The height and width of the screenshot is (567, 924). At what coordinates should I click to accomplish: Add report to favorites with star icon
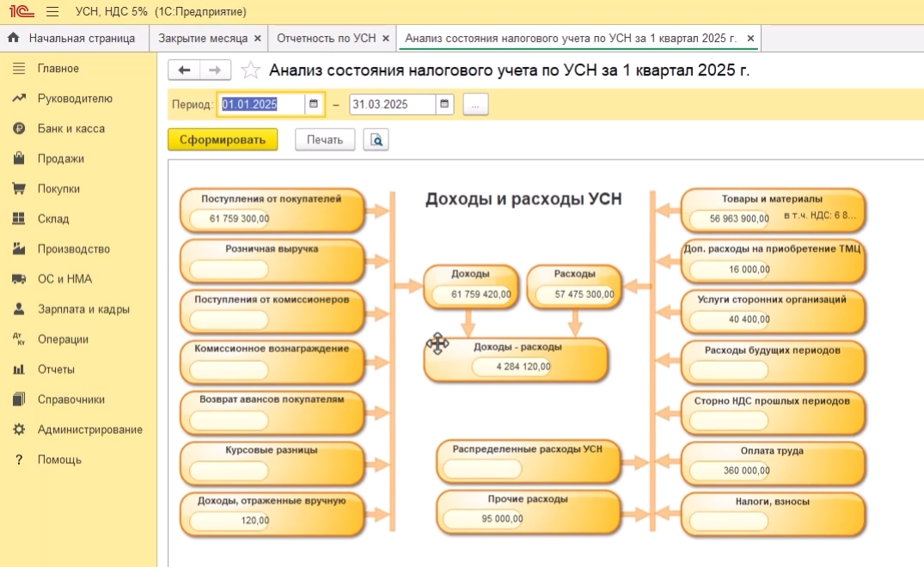[x=250, y=70]
